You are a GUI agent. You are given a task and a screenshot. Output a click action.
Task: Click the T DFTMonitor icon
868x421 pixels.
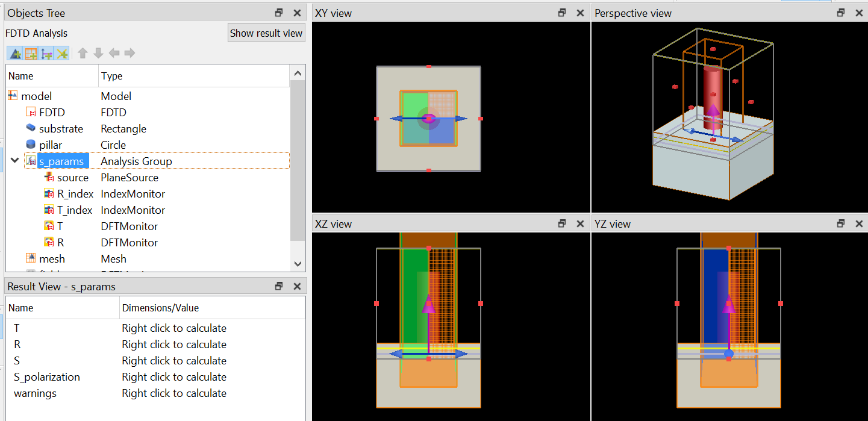[x=49, y=226]
